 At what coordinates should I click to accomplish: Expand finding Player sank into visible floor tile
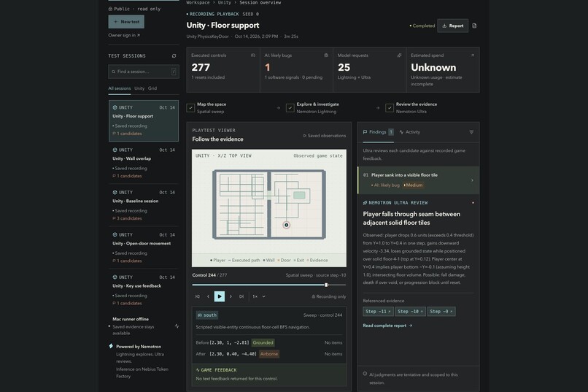coord(419,180)
